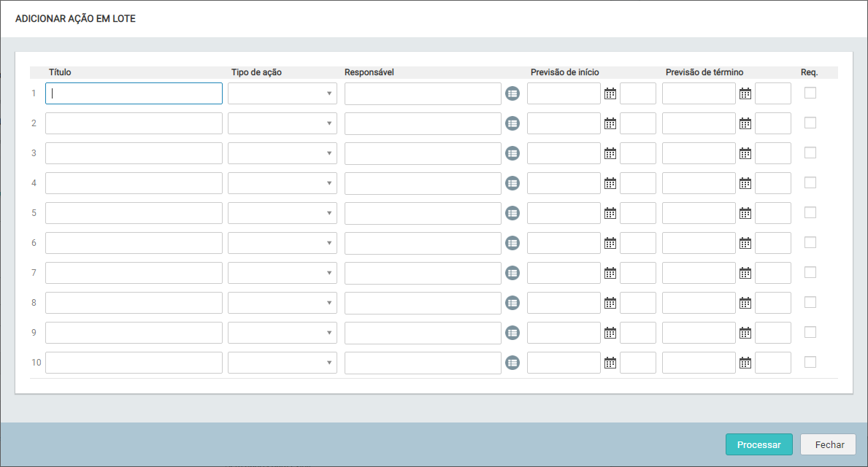The image size is (868, 467).
Task: Open end date calendar in row 9
Action: pyautogui.click(x=745, y=333)
